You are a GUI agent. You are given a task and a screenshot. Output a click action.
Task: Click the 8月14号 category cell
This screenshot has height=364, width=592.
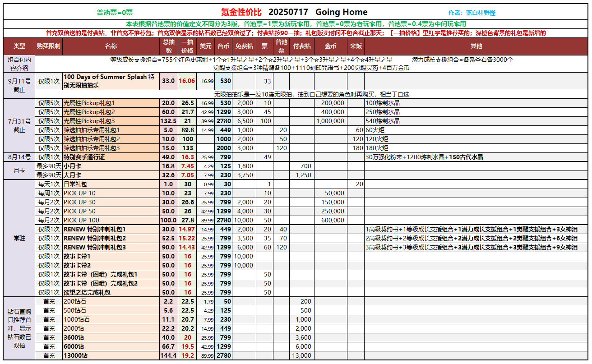click(19, 157)
